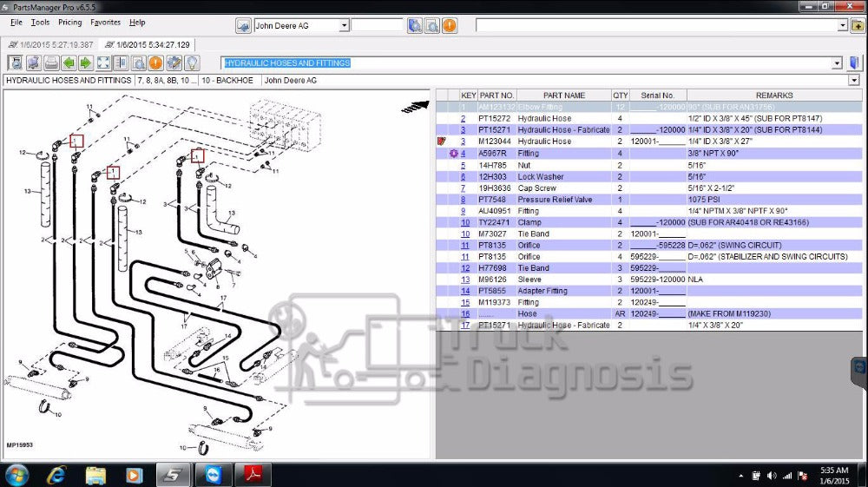This screenshot has height=487, width=868.
Task: Click the red flag marker beside M123044
Action: [442, 141]
